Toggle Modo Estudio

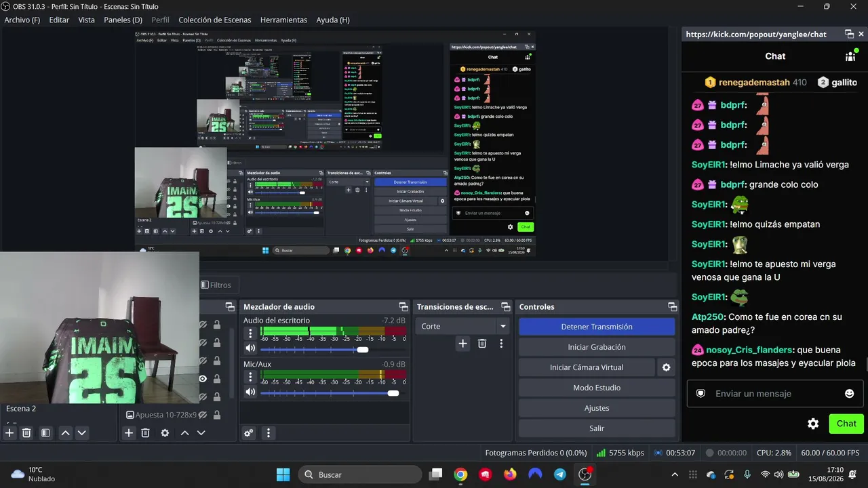pos(597,388)
